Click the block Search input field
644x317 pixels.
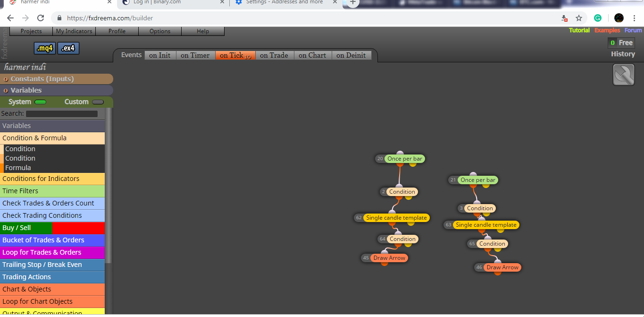pyautogui.click(x=62, y=114)
